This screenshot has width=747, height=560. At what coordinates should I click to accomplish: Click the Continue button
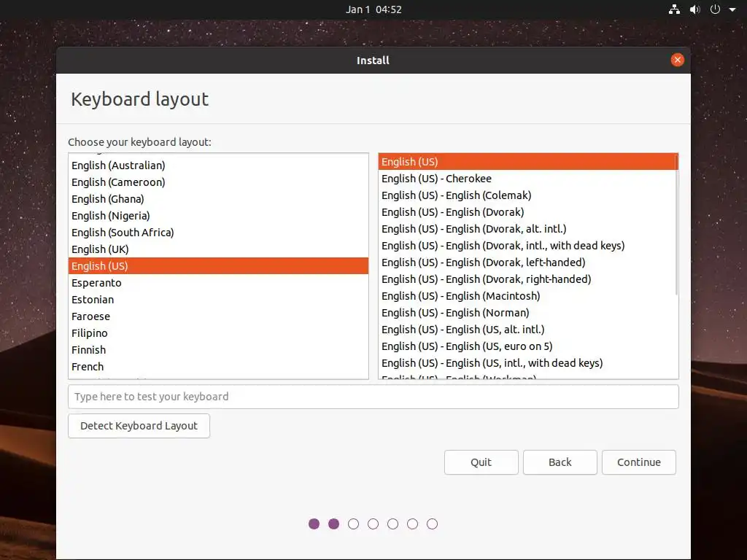tap(639, 462)
